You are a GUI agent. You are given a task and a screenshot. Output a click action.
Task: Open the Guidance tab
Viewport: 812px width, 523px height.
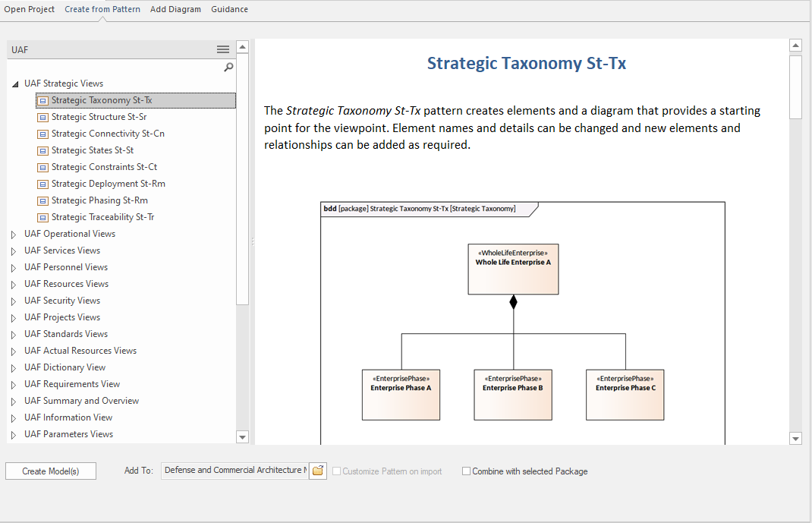(229, 9)
